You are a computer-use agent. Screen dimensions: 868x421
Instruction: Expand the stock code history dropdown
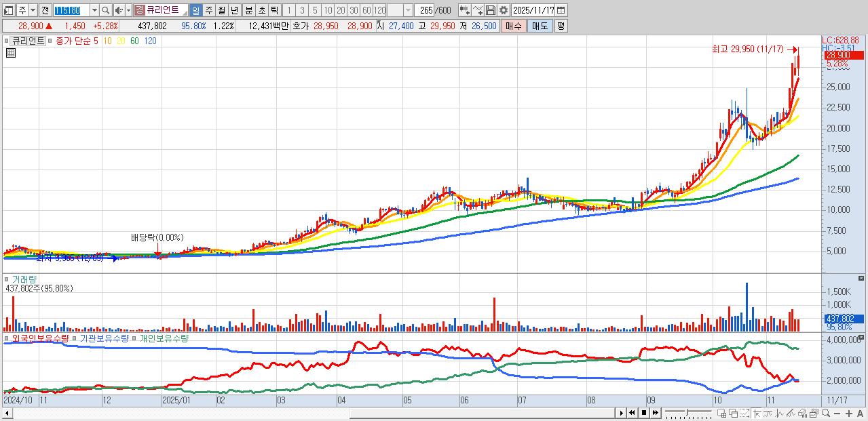tap(94, 10)
